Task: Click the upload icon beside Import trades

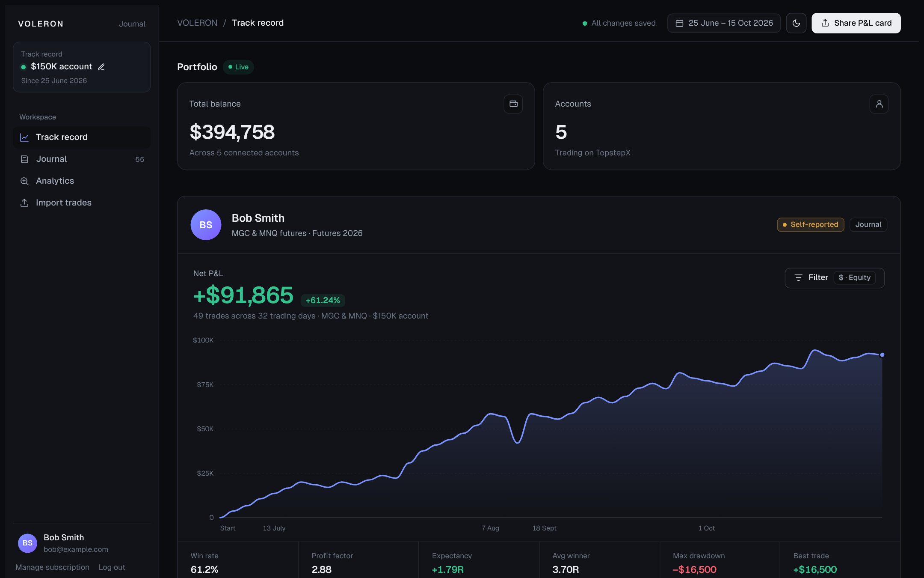Action: pos(24,203)
